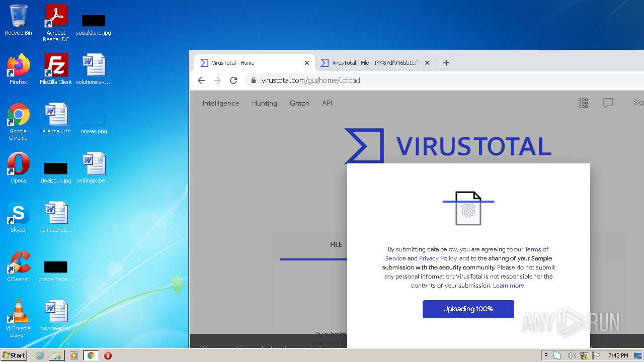Follow the Learn more link
The height and width of the screenshot is (362, 644).
(509, 286)
